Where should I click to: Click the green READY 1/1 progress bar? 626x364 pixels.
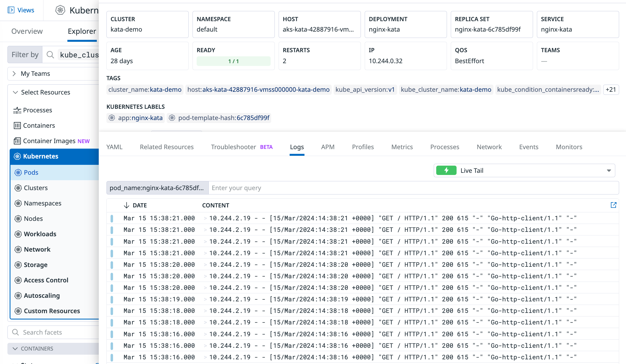pyautogui.click(x=234, y=61)
